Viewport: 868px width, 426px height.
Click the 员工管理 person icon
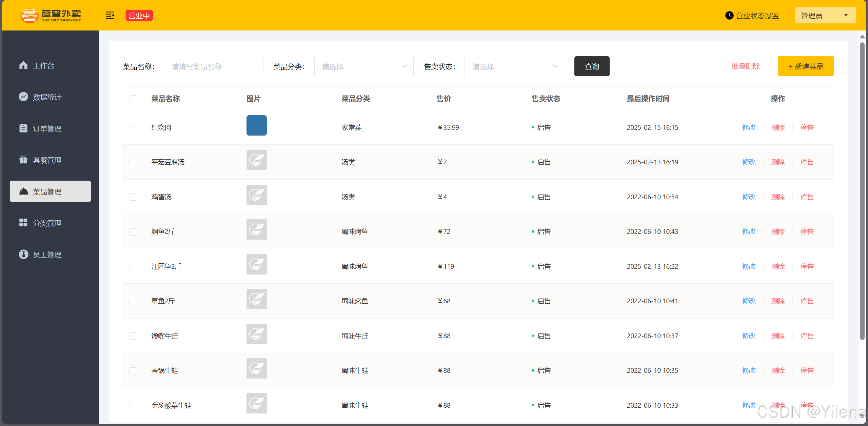pyautogui.click(x=23, y=254)
